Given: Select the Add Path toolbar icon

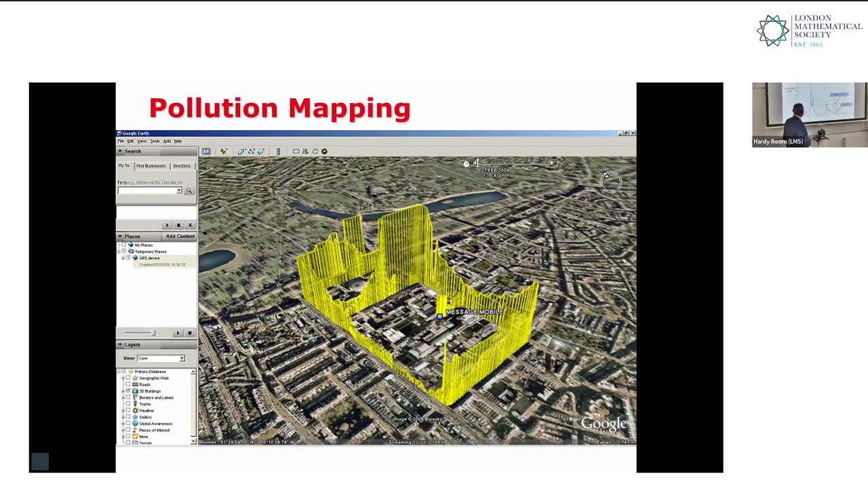Looking at the screenshot, I should coord(251,151).
